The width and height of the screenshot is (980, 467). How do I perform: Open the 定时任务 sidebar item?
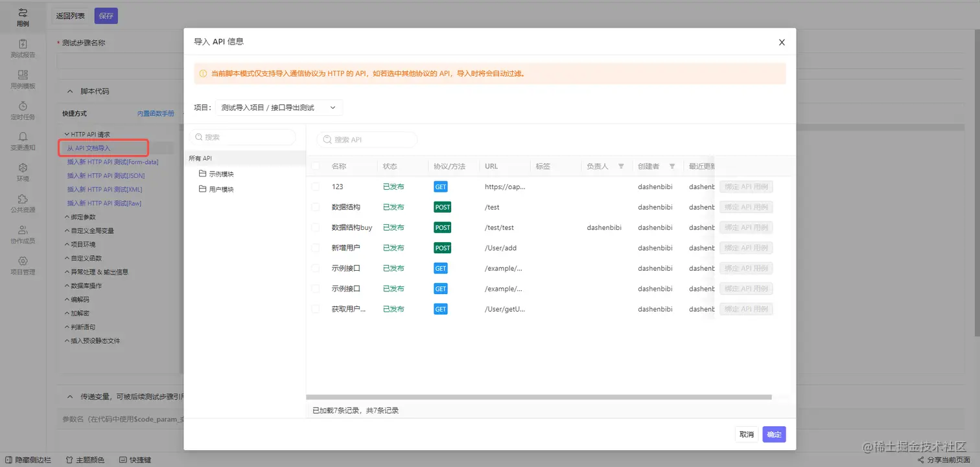(23, 111)
